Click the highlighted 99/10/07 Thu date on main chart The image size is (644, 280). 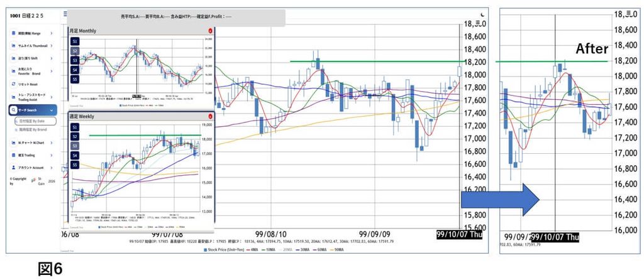[x=458, y=235]
